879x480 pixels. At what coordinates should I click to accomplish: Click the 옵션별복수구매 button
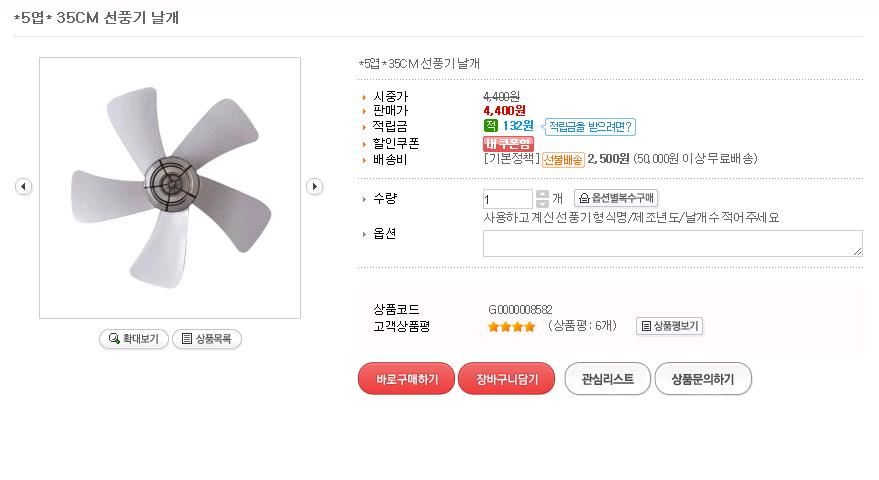pos(616,199)
